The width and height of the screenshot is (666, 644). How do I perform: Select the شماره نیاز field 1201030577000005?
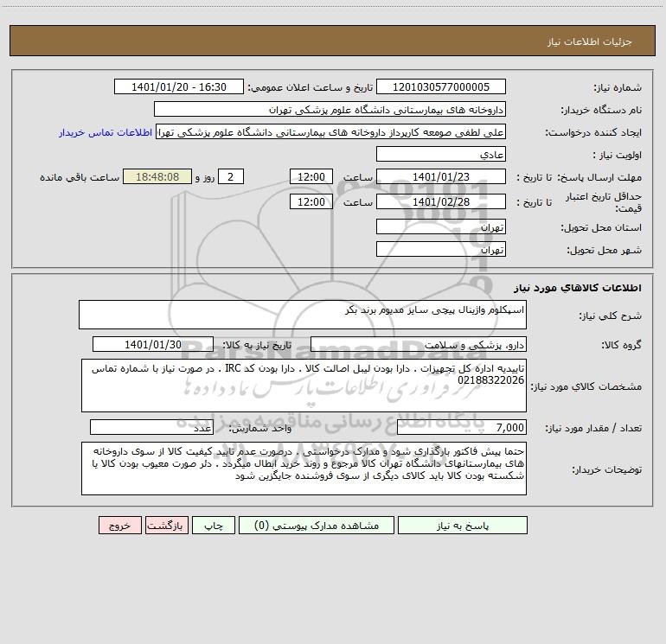tap(441, 86)
